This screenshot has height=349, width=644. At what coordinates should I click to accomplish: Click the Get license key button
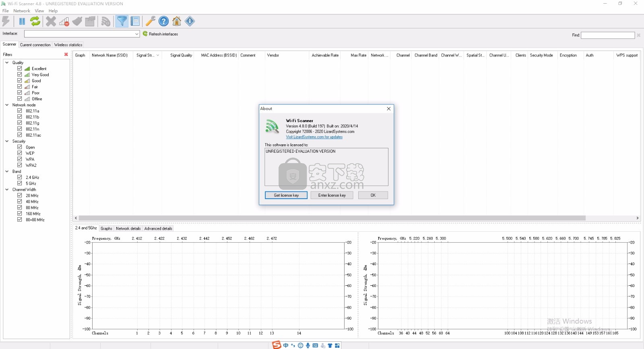pyautogui.click(x=286, y=195)
